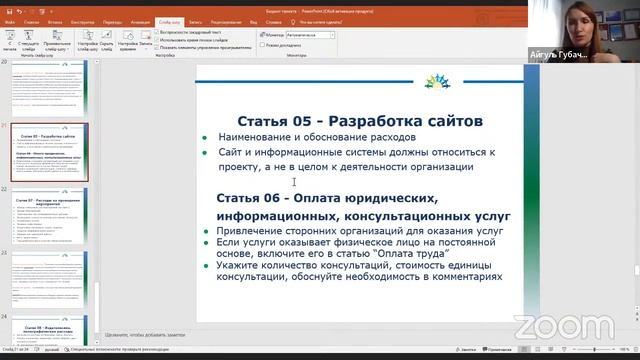This screenshot has width=640, height=360.
Task: Click the thumbnail pane scroll-up arrow
Action: pyautogui.click(x=97, y=62)
